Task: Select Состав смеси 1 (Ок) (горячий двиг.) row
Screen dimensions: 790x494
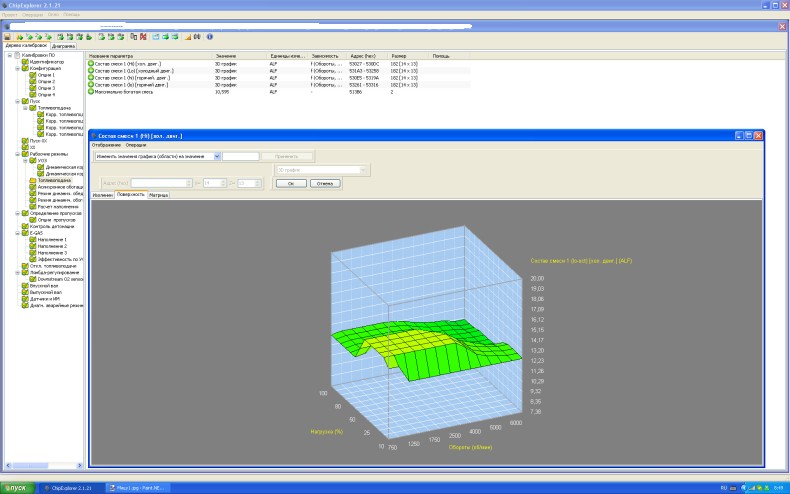Action: (150, 79)
